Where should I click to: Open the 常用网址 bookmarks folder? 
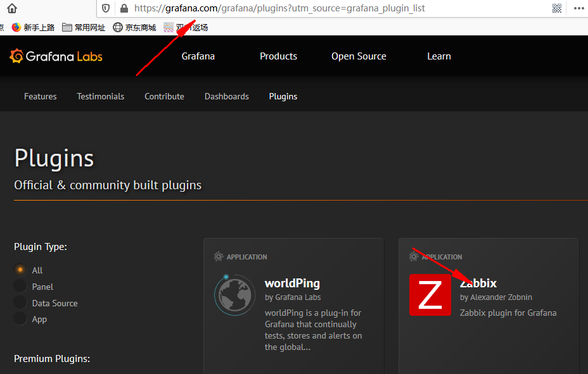pyautogui.click(x=84, y=27)
